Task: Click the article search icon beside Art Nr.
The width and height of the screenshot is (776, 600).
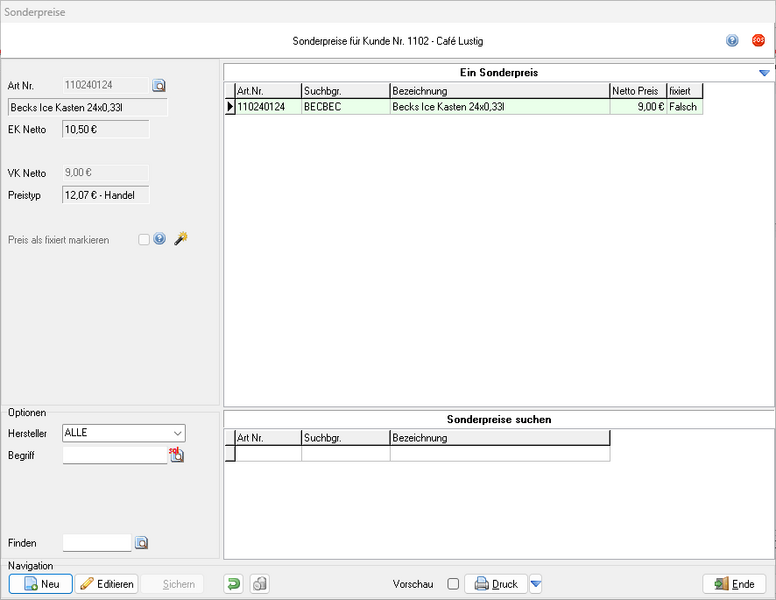Action: pyautogui.click(x=159, y=86)
